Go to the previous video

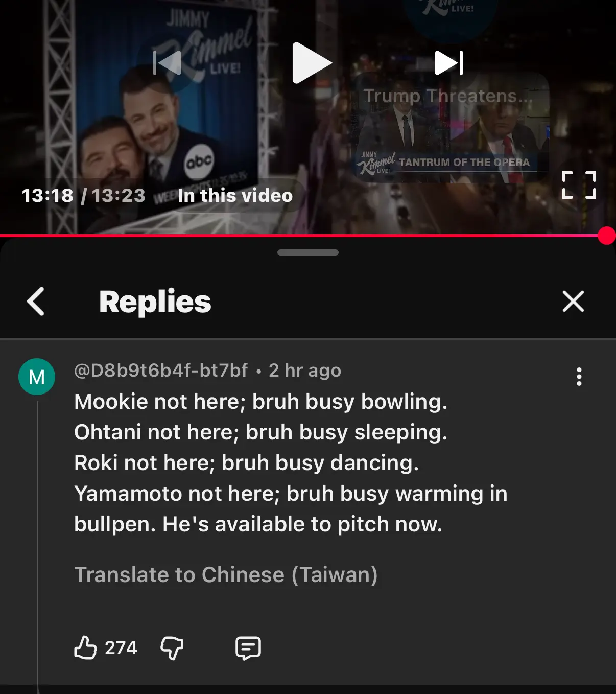pos(167,63)
